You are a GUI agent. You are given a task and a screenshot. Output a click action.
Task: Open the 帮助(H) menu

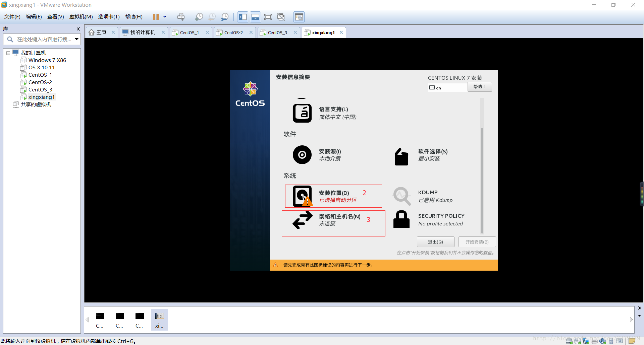tap(134, 17)
